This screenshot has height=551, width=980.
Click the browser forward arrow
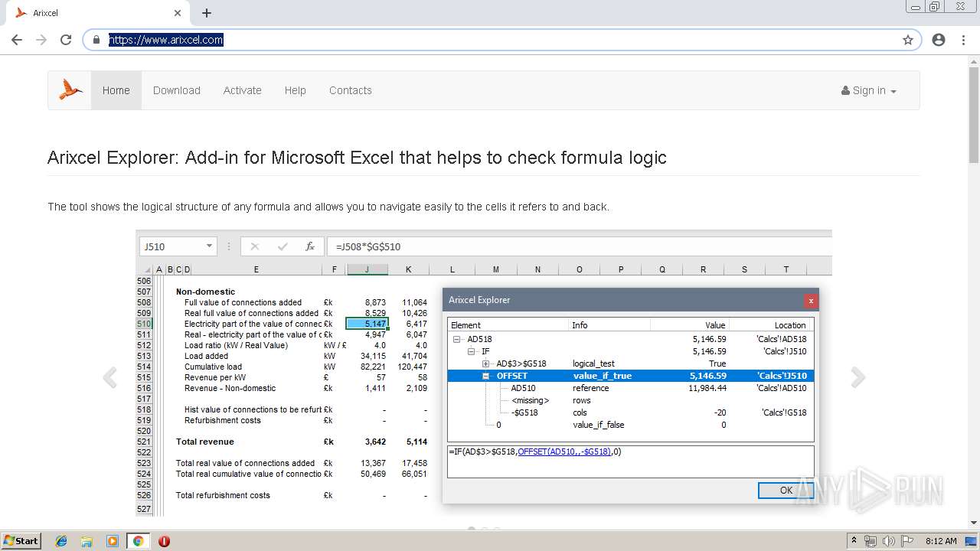(41, 40)
